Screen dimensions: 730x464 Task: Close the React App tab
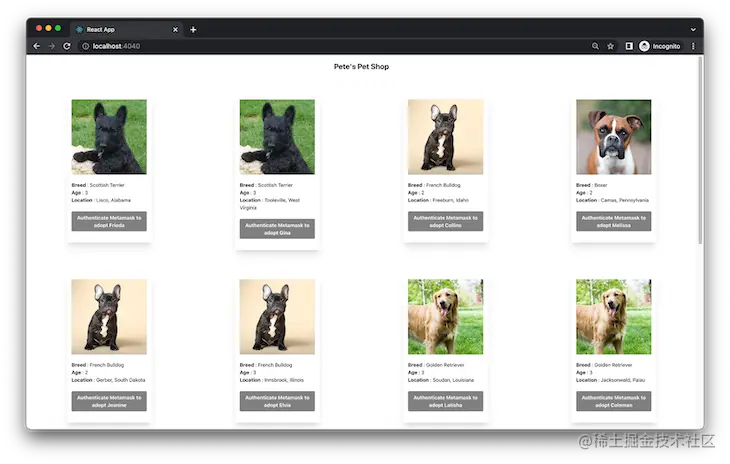point(175,29)
